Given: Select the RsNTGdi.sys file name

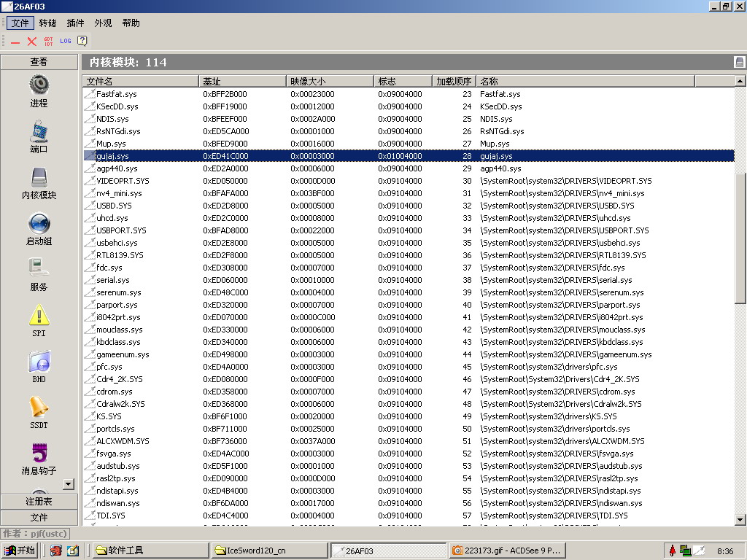Looking at the screenshot, I should point(118,131).
